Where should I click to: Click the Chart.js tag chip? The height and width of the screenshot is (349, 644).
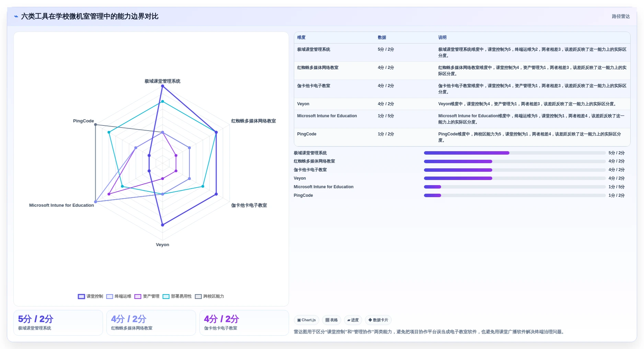tap(307, 320)
